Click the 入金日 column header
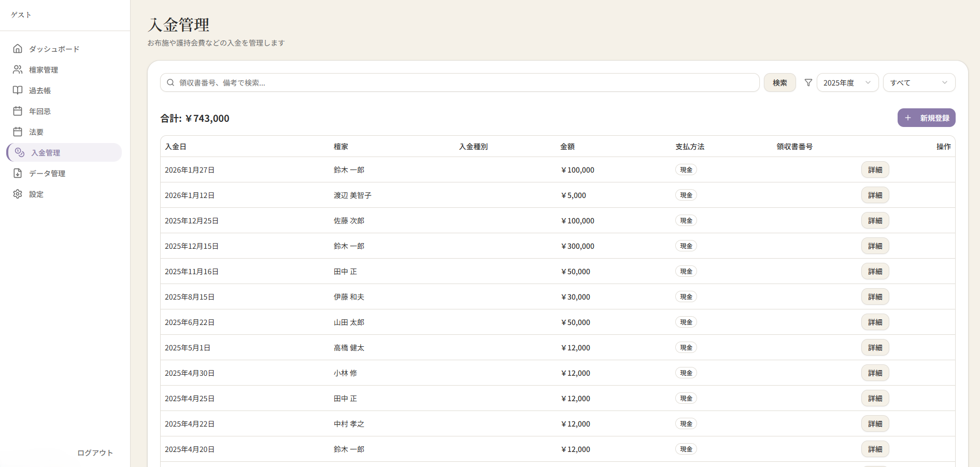The width and height of the screenshot is (980, 467). (176, 147)
